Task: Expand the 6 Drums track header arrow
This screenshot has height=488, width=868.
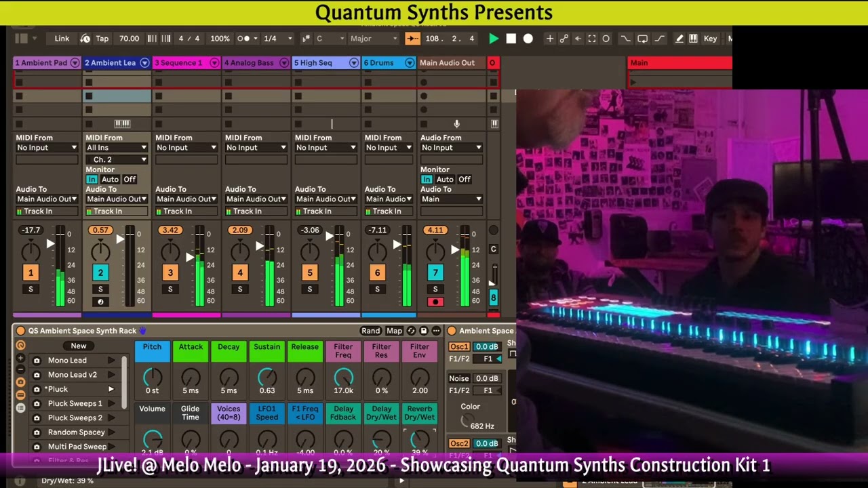Action: click(x=410, y=63)
